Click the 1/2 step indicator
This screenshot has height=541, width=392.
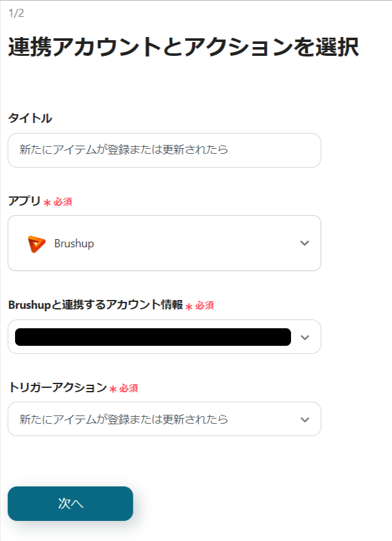16,13
